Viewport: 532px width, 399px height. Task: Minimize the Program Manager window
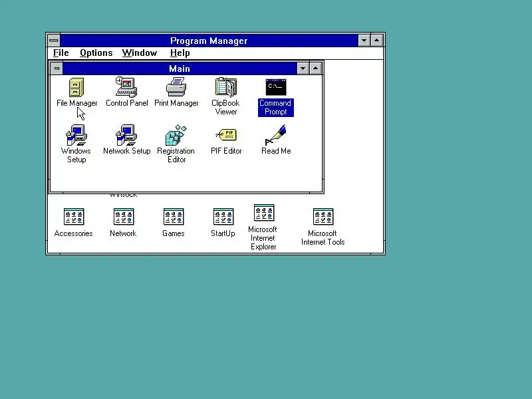(x=364, y=41)
